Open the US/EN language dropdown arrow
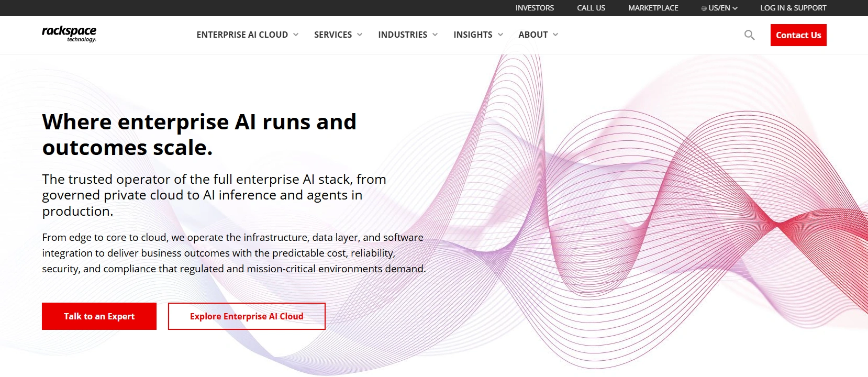The image size is (868, 377). [735, 8]
